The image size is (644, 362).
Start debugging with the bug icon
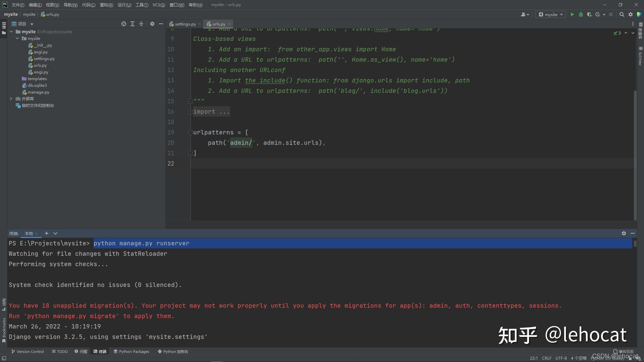pos(581,14)
